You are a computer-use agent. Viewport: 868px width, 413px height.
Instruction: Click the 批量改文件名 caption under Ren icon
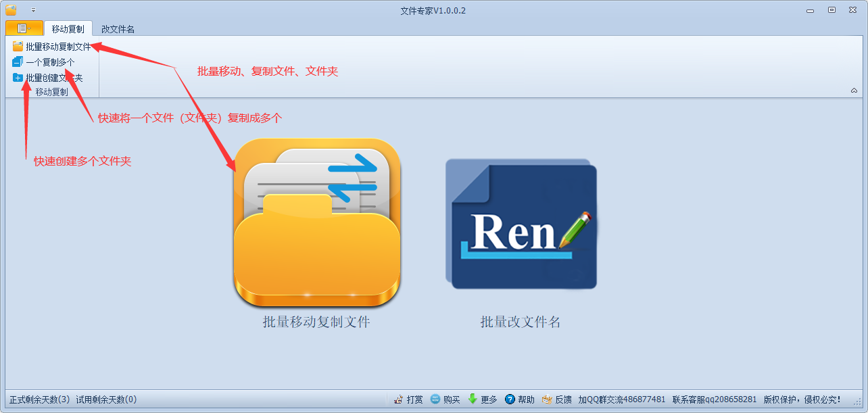(x=521, y=322)
